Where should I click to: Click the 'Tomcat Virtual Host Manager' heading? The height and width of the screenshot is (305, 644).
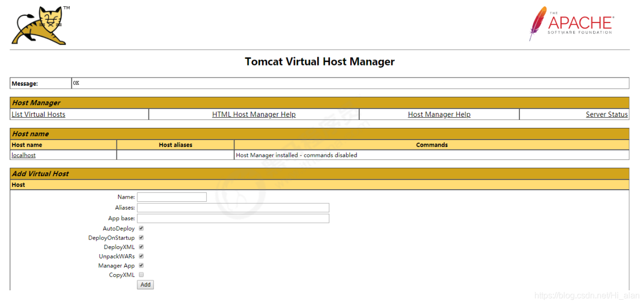point(320,61)
